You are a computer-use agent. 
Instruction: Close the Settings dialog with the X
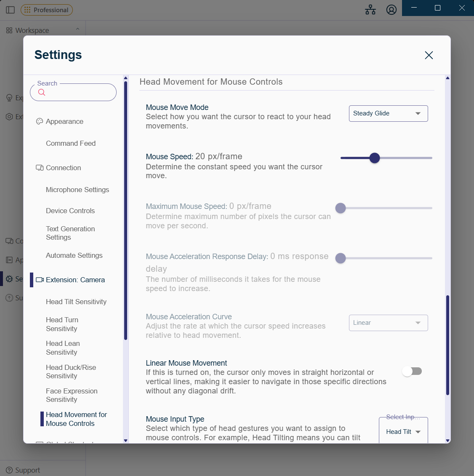point(429,55)
